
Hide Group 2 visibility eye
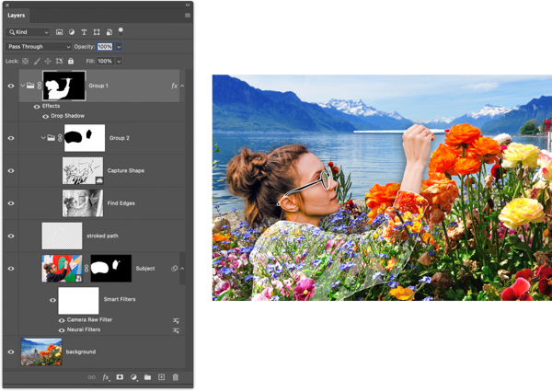[11, 138]
